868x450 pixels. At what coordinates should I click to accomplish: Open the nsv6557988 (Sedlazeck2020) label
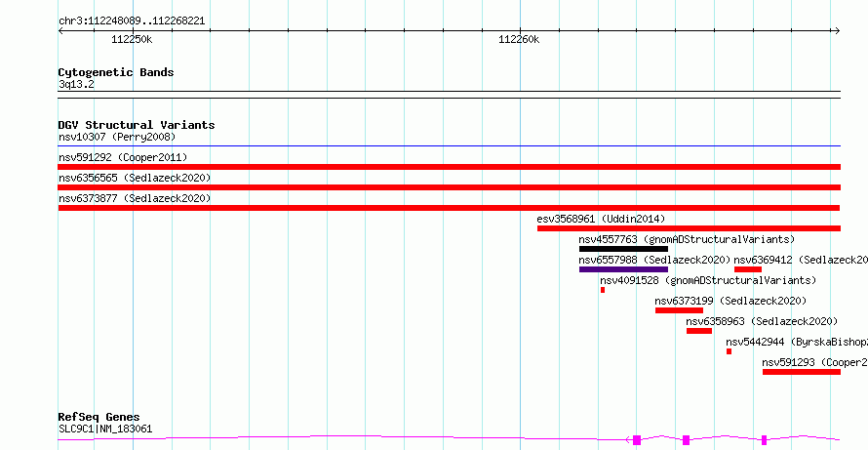[x=654, y=260]
